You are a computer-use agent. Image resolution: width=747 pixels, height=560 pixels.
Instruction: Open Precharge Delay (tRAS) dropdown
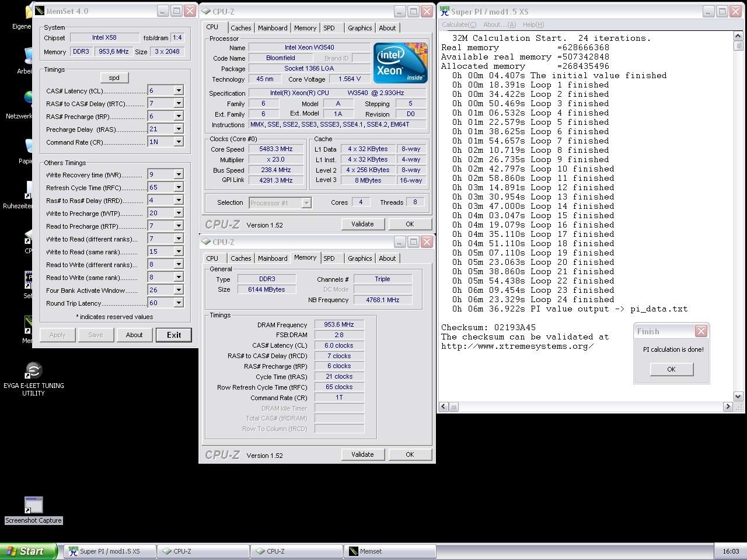click(x=179, y=129)
